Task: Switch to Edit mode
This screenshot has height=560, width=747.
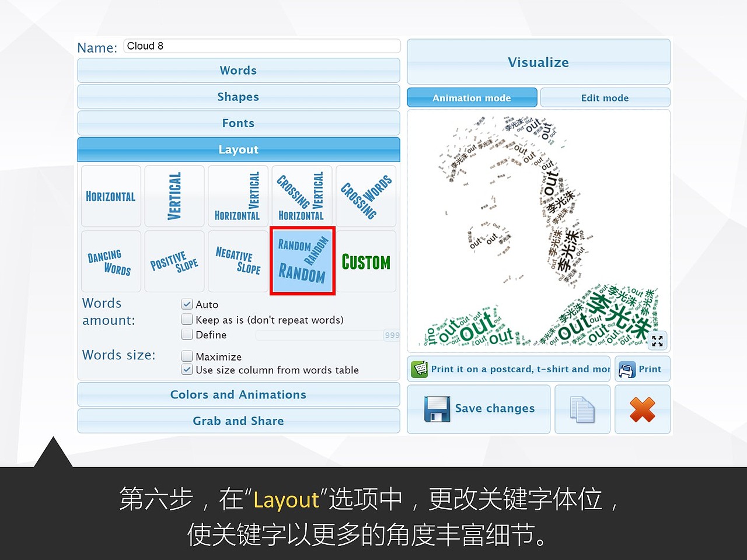Action: click(x=605, y=97)
